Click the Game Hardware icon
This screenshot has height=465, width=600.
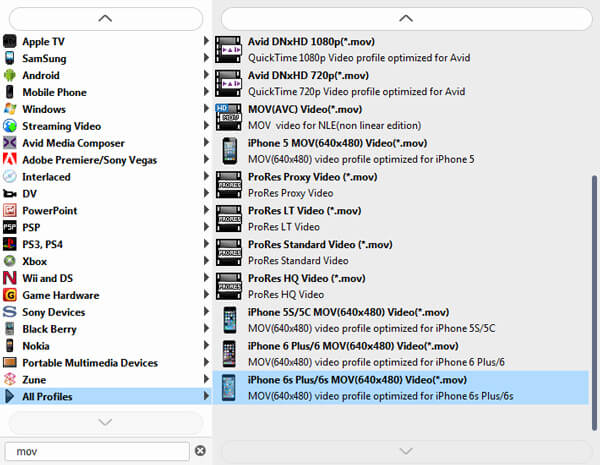pos(10,295)
